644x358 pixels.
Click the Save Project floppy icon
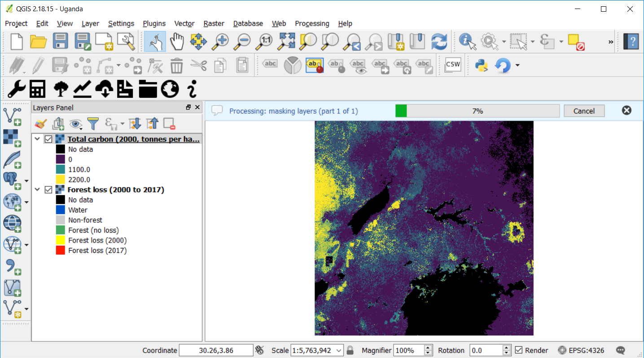[61, 41]
